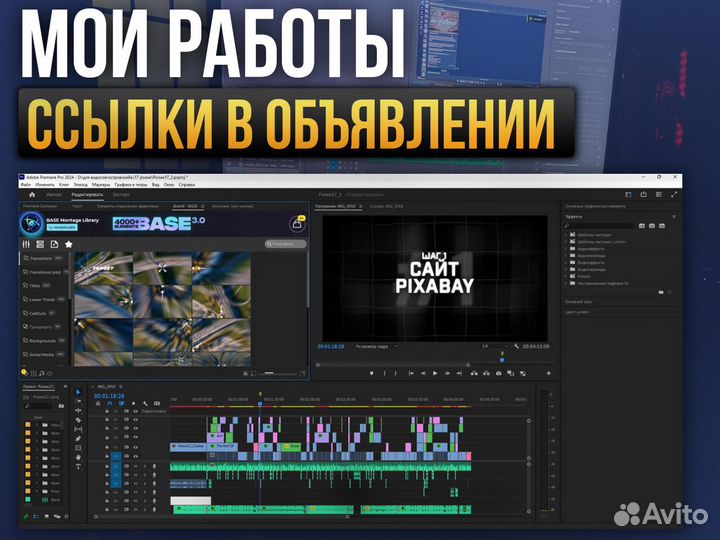Image resolution: width=720 pixels, height=540 pixels.
Task: Toggle timeline snapping magnet
Action: pos(110,404)
